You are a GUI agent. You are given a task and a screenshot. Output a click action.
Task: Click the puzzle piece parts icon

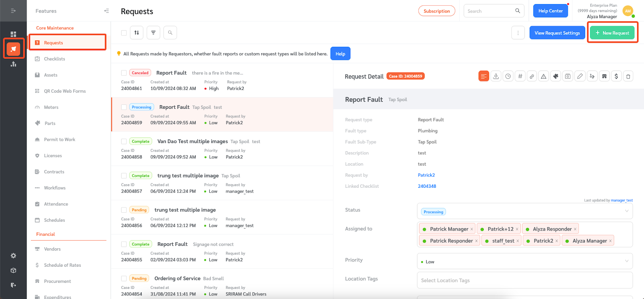pos(556,76)
